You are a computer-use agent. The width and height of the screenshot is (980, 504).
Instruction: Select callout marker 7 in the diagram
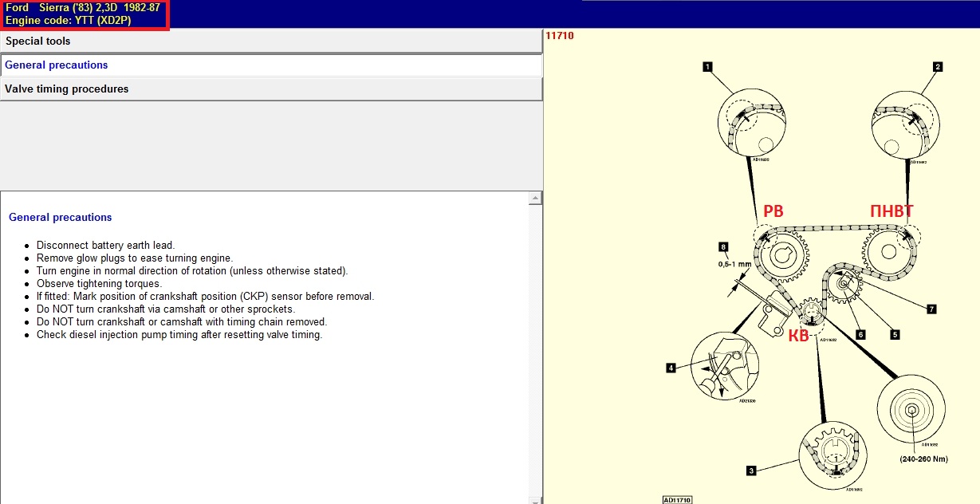(x=931, y=309)
